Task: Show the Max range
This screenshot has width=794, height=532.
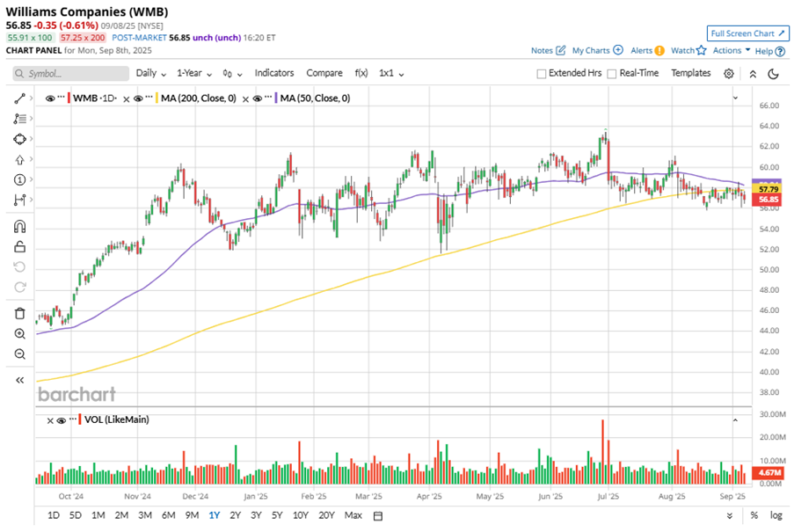Action: [353, 515]
